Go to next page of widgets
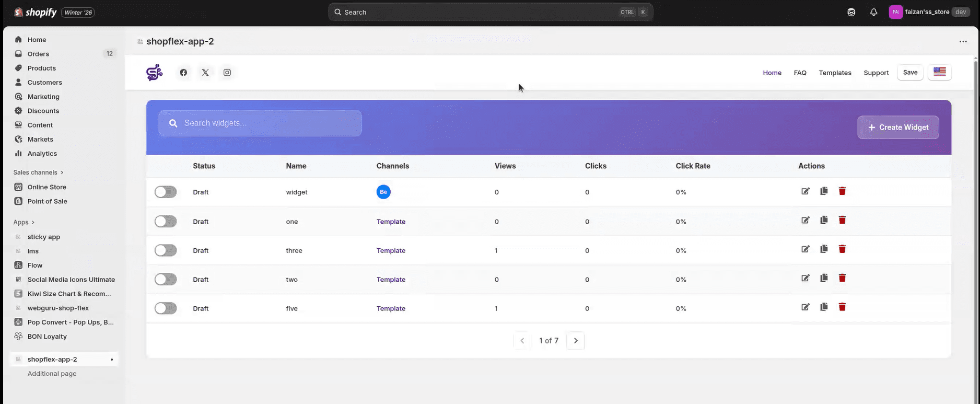This screenshot has width=980, height=404. pyautogui.click(x=575, y=341)
